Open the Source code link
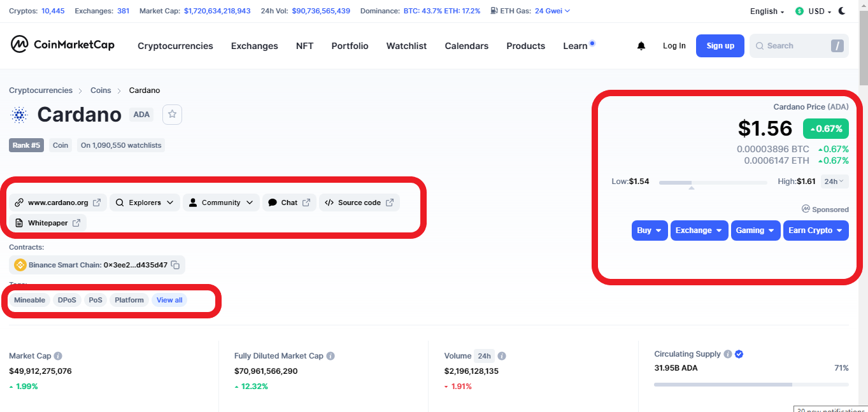Viewport: 868px width, 412px height. click(359, 202)
